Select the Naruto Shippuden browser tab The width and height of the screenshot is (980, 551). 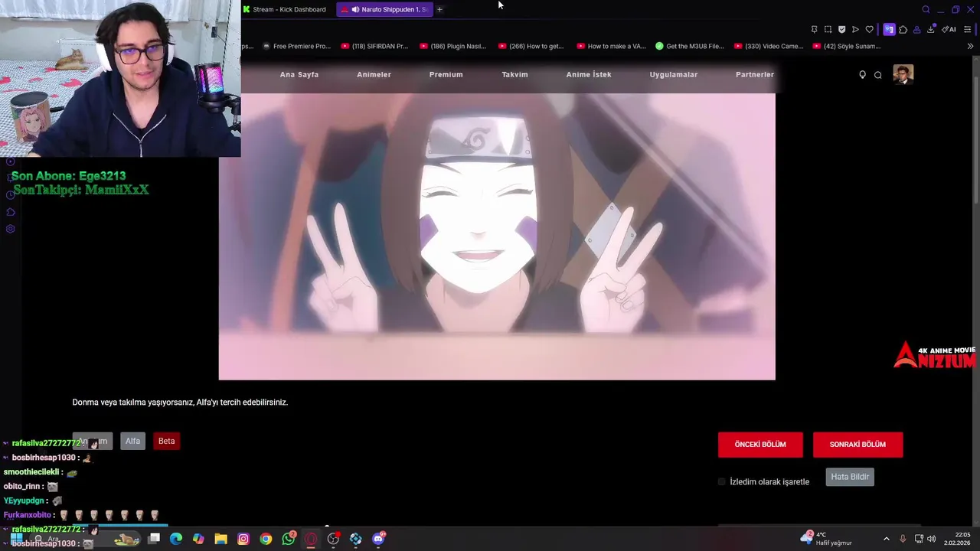point(385,9)
